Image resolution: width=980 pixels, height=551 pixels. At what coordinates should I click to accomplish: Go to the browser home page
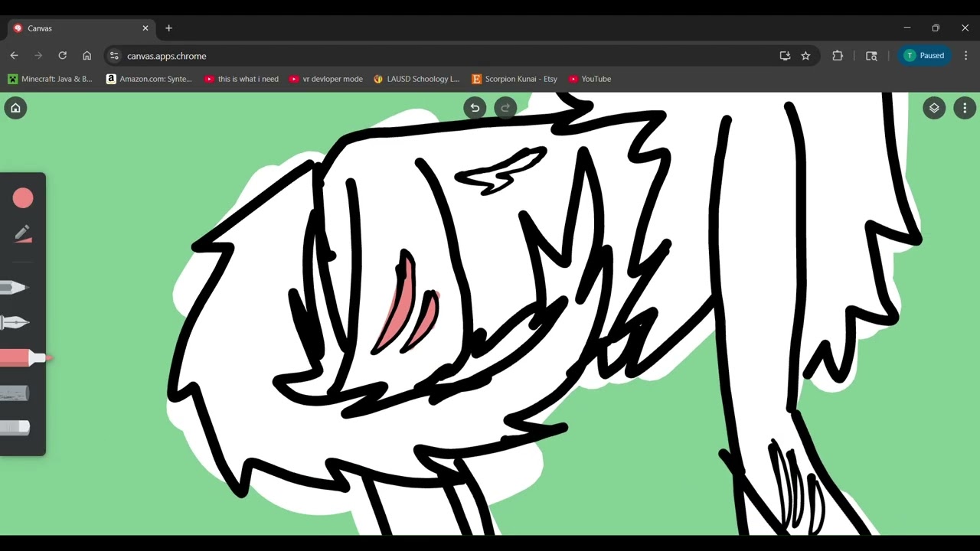87,56
